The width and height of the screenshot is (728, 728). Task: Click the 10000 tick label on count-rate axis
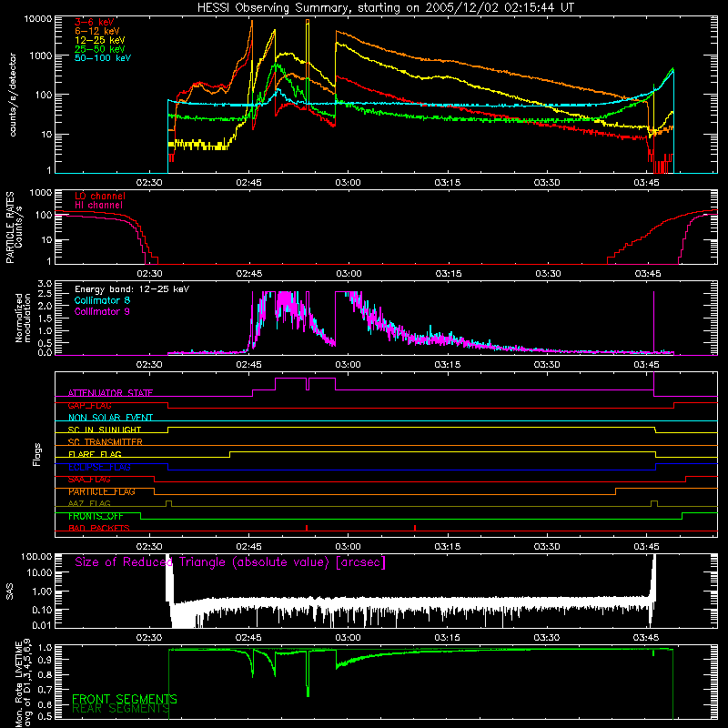pyautogui.click(x=38, y=18)
